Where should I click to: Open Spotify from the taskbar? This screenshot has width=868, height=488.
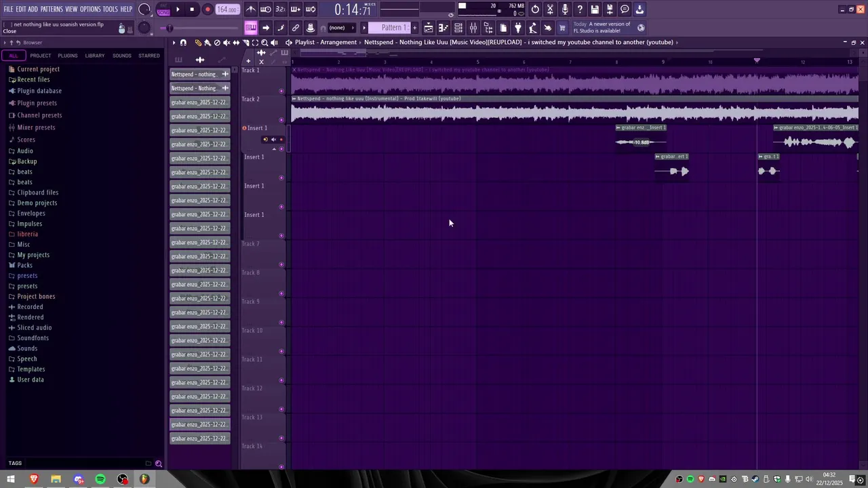pyautogui.click(x=100, y=479)
